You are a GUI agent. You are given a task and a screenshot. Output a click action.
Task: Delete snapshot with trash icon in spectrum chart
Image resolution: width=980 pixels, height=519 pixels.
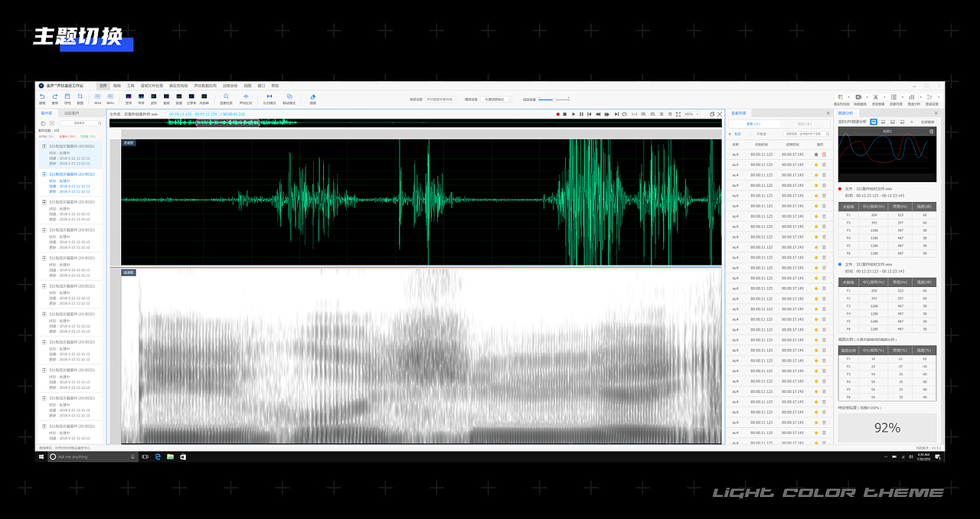tap(932, 131)
